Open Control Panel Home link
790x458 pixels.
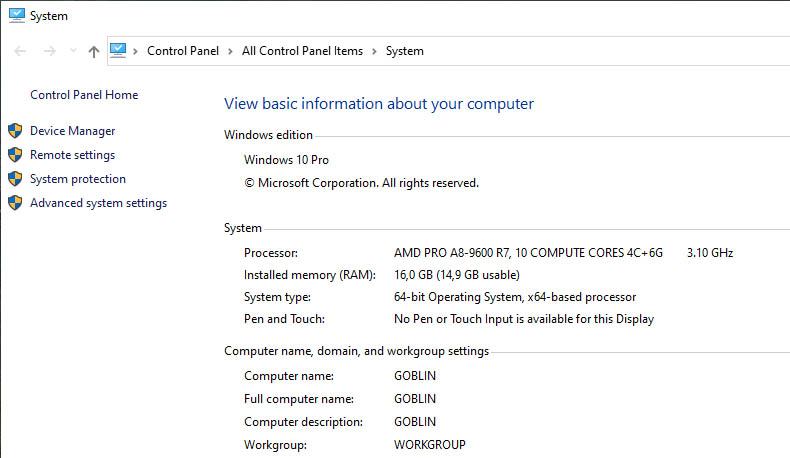click(x=84, y=95)
